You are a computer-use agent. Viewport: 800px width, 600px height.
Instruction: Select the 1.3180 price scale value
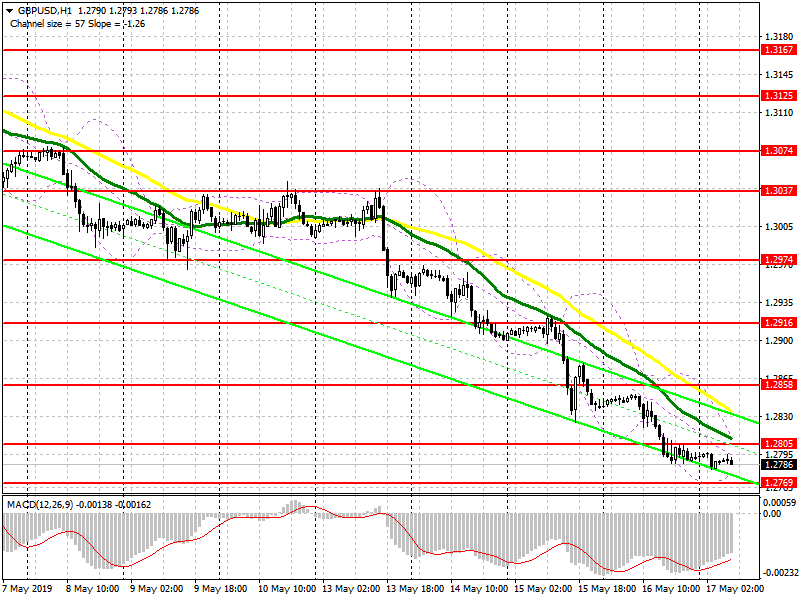pyautogui.click(x=779, y=37)
